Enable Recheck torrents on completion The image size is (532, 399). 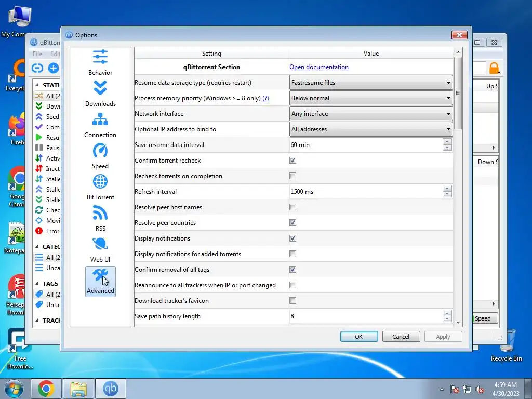pos(293,176)
